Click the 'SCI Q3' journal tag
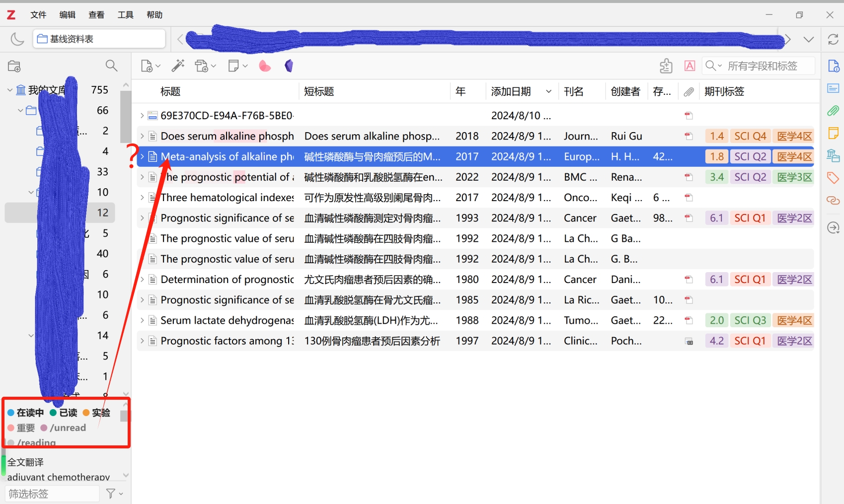This screenshot has height=504, width=844. click(x=750, y=320)
